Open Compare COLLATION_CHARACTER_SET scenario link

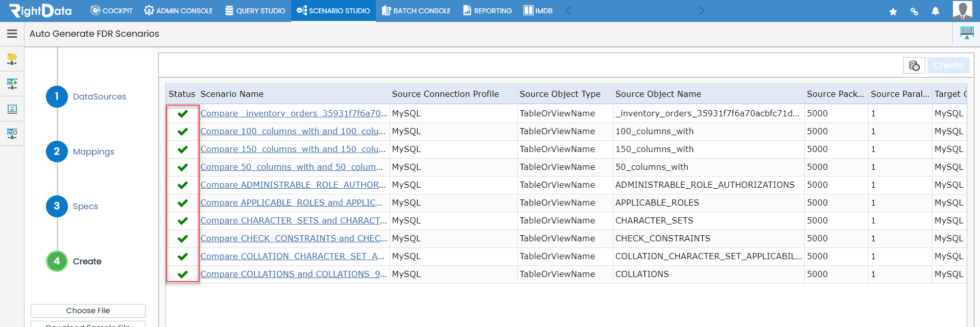pyautogui.click(x=292, y=256)
